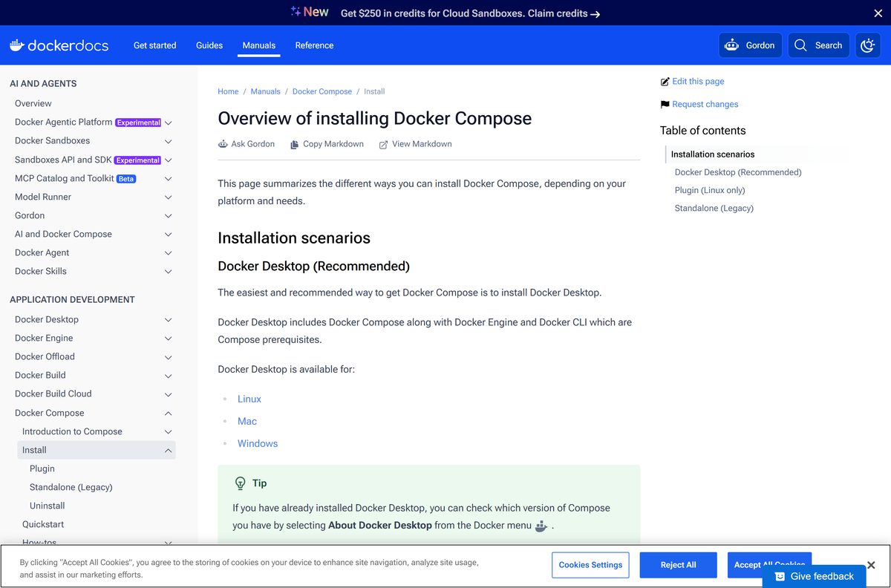Open Plugin sidebar page

42,468
